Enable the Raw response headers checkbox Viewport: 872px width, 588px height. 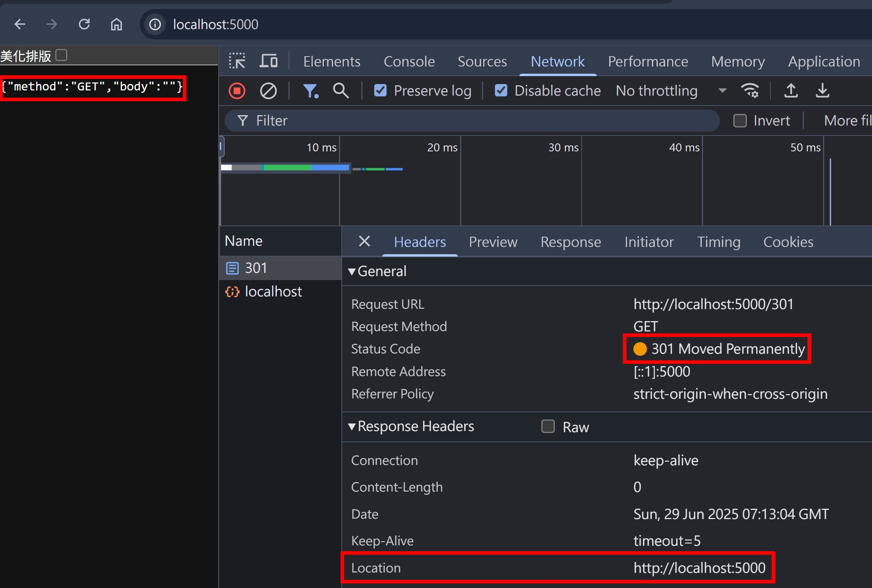pyautogui.click(x=548, y=426)
